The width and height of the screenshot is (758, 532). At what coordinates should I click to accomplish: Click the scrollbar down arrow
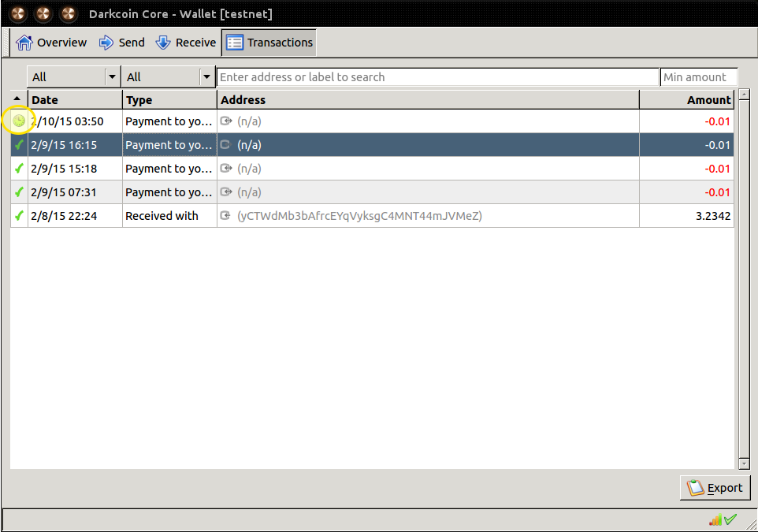click(744, 463)
